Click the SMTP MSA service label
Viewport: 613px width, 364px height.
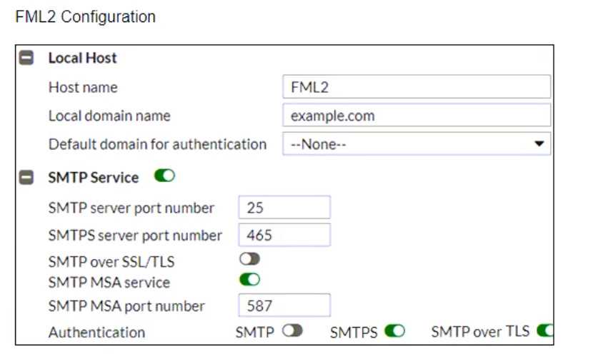coord(109,282)
